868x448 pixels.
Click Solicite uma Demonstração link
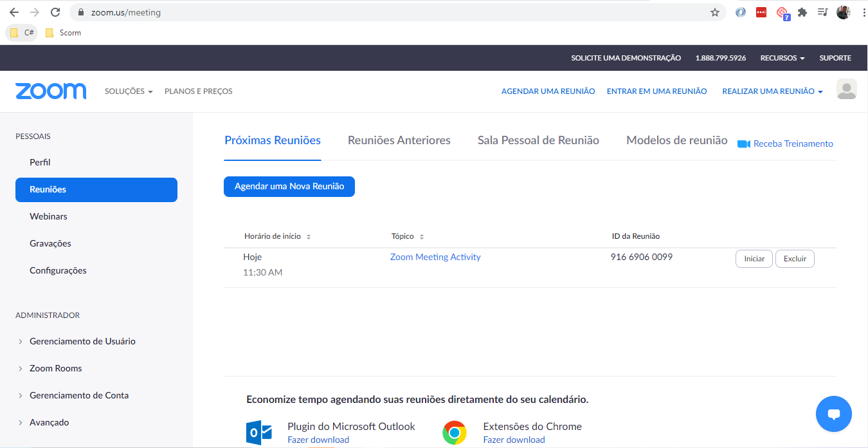pyautogui.click(x=626, y=58)
